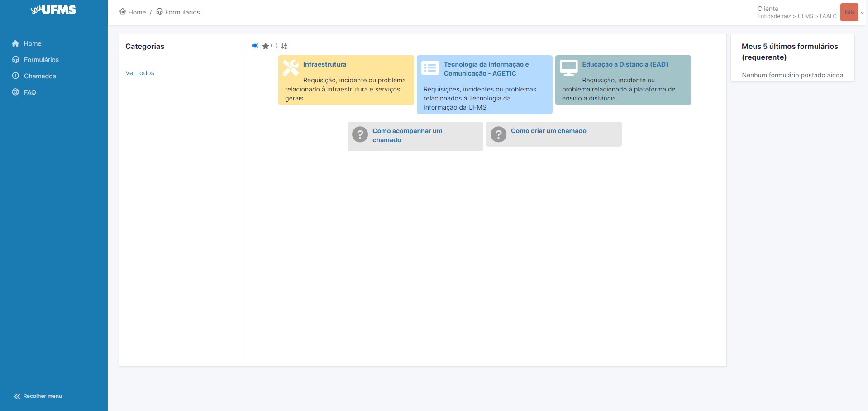Go to Formulários in the sidebar
The height and width of the screenshot is (411, 868).
click(41, 60)
